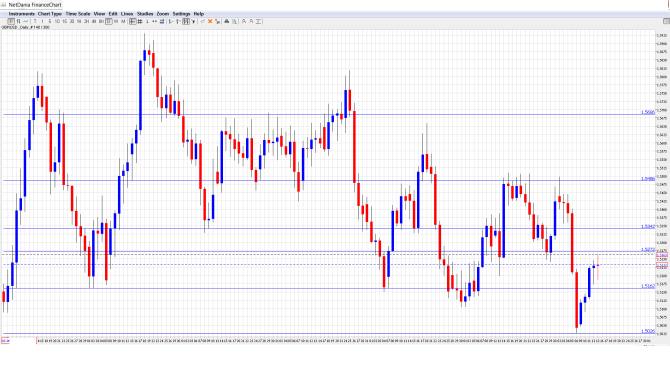This screenshot has width=670, height=377.
Task: Click the orange X delete icon
Action: point(210,21)
